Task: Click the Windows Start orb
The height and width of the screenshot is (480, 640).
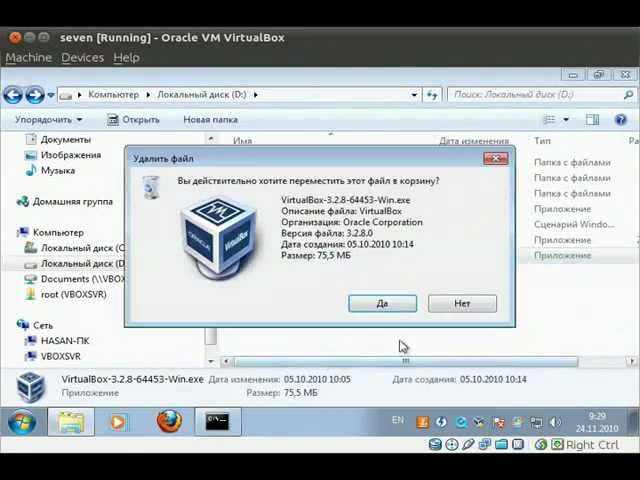Action: pos(22,422)
